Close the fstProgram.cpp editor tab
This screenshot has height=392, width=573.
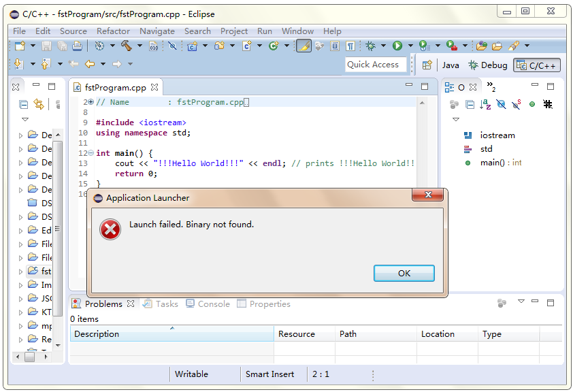(x=154, y=87)
